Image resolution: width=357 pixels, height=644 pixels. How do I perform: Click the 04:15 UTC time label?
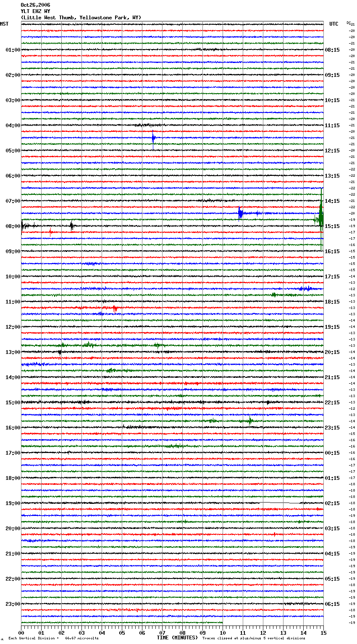click(x=332, y=554)
